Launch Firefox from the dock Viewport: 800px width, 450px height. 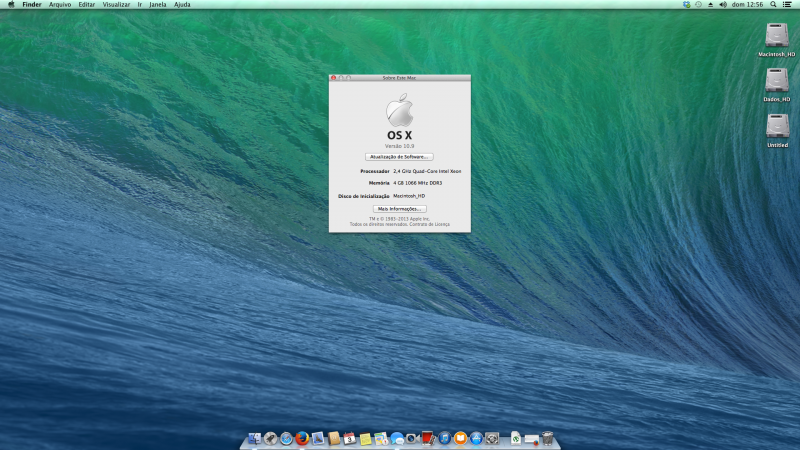302,438
